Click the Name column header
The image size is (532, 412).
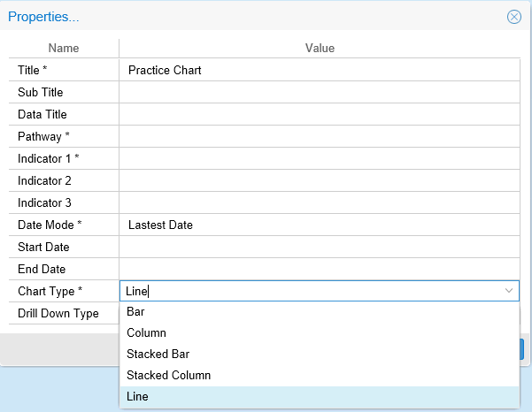click(64, 49)
